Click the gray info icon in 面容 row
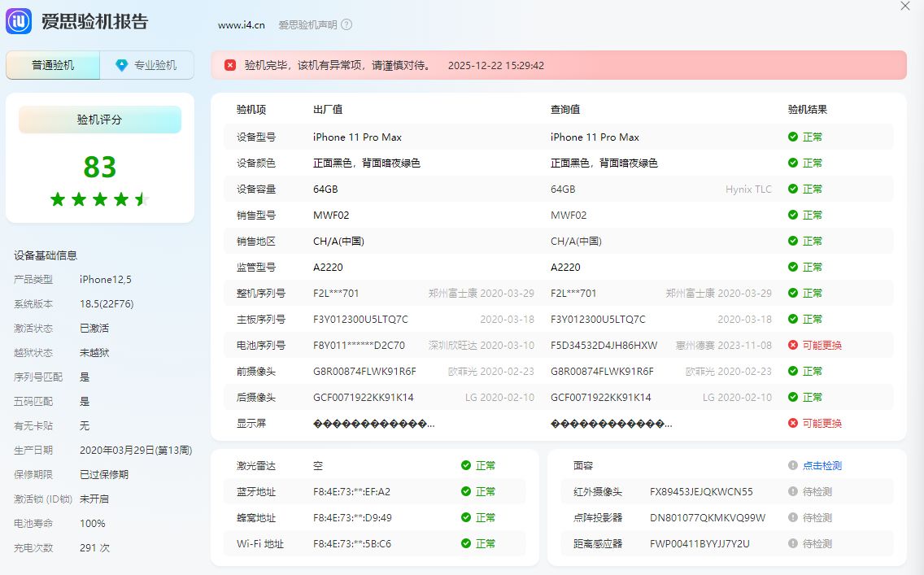This screenshot has width=924, height=575. pyautogui.click(x=792, y=465)
